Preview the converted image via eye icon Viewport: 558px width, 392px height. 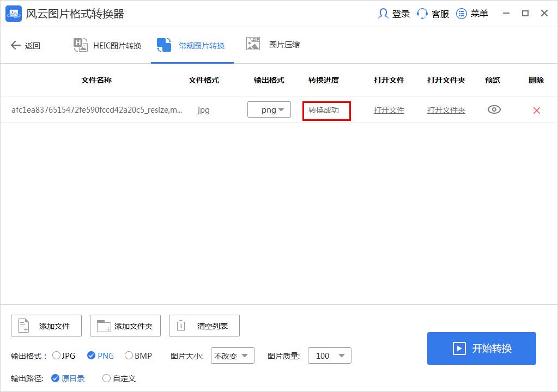click(x=494, y=109)
